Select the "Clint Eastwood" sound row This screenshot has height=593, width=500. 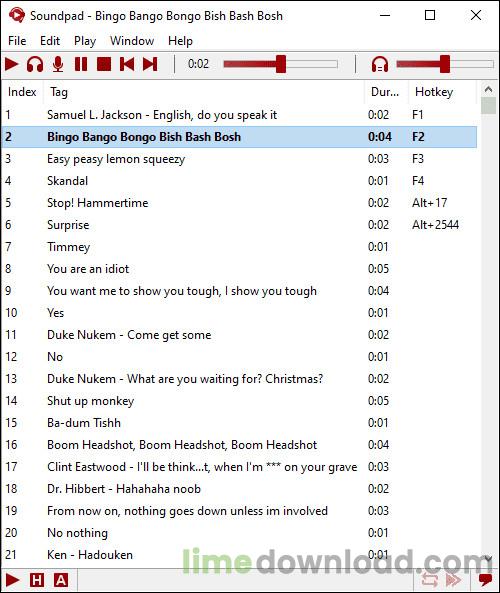(x=239, y=467)
